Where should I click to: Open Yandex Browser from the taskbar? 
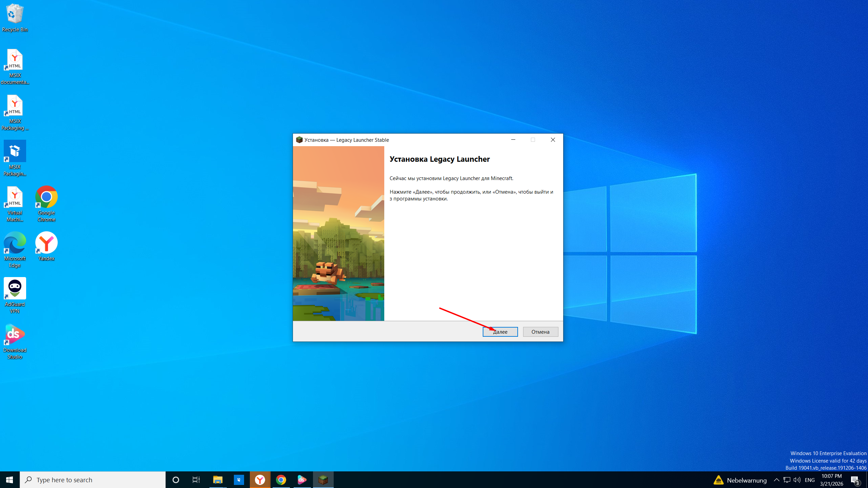coord(260,480)
